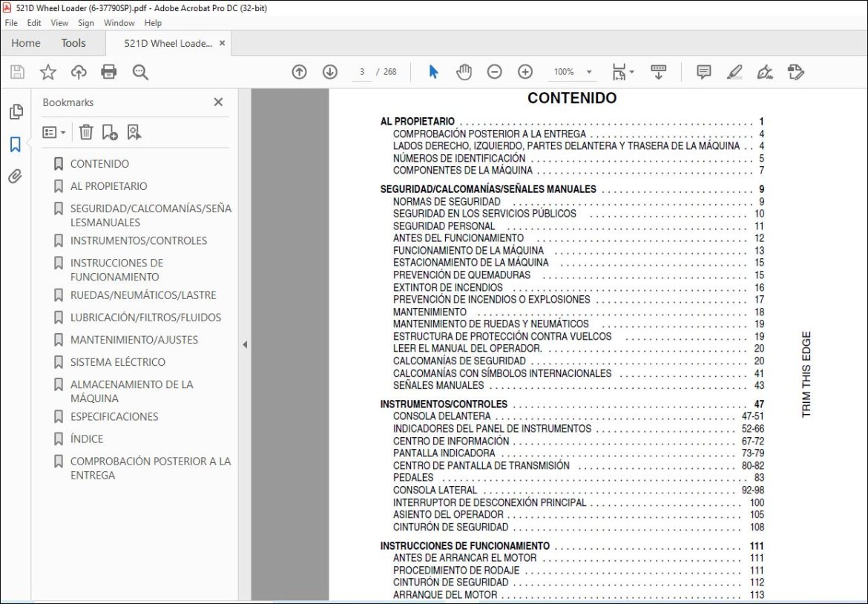868x604 pixels.
Task: Click EXTINTOR DE INCENDIOS contents entry
Action: pos(448,287)
